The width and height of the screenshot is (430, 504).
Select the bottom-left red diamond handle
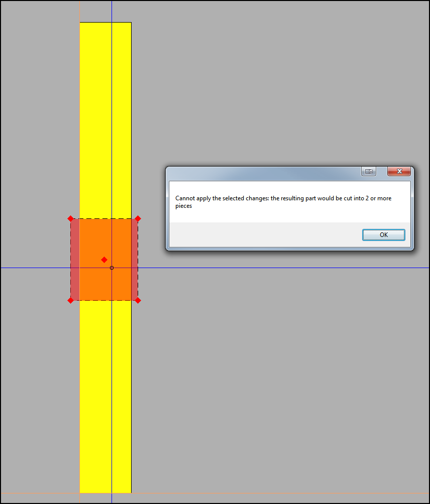click(x=70, y=301)
